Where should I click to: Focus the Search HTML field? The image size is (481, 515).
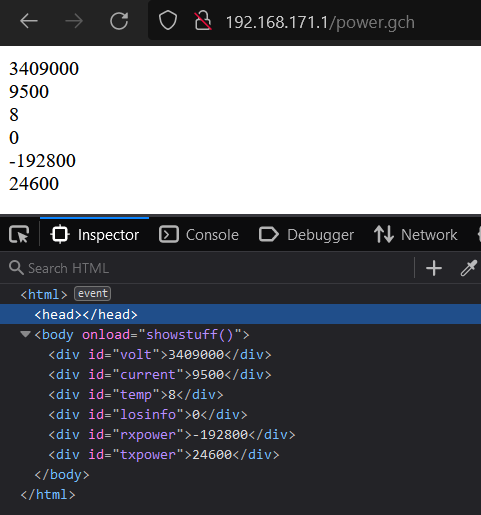click(x=210, y=268)
